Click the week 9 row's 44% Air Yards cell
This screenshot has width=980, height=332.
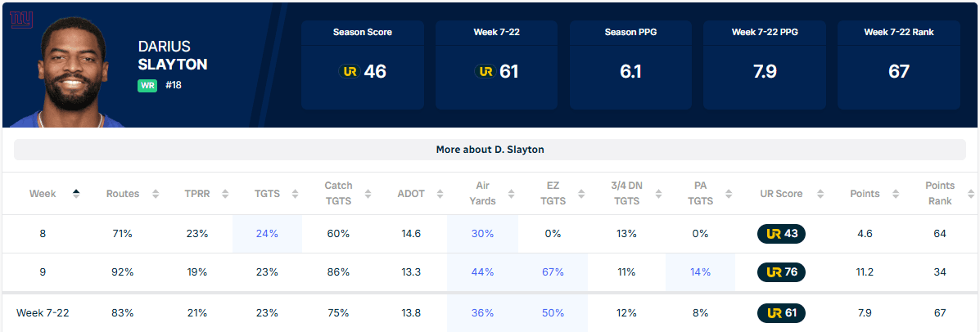pos(482,272)
